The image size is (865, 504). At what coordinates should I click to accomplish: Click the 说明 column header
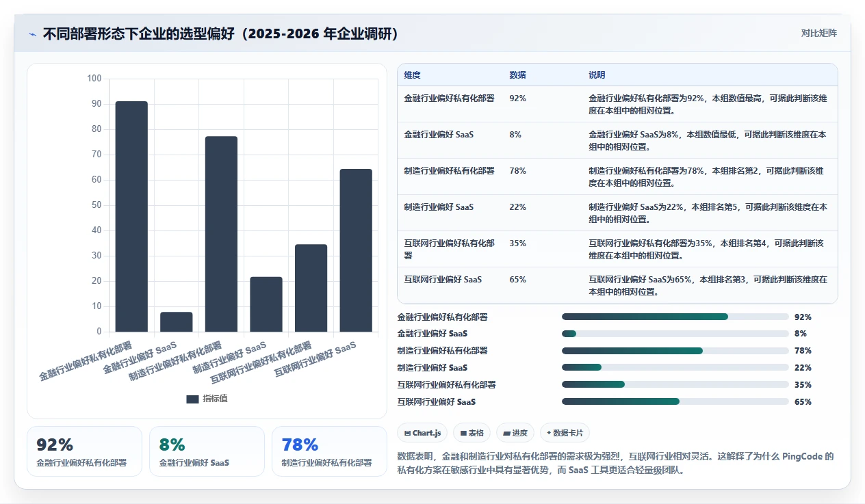pos(597,75)
